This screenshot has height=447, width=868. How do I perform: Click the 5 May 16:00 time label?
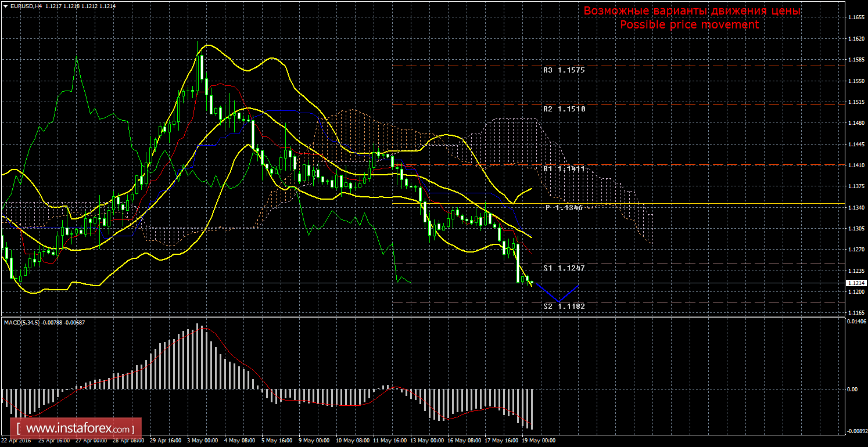(x=277, y=441)
